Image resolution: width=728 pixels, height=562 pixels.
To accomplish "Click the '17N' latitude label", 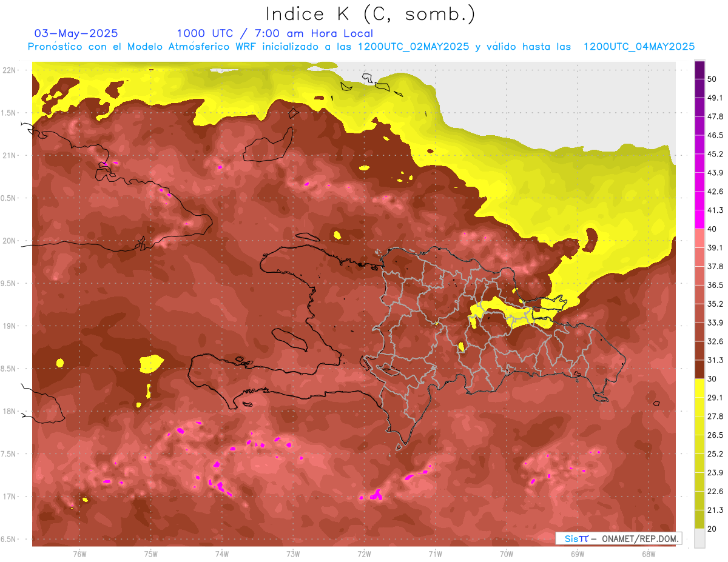I will point(9,497).
